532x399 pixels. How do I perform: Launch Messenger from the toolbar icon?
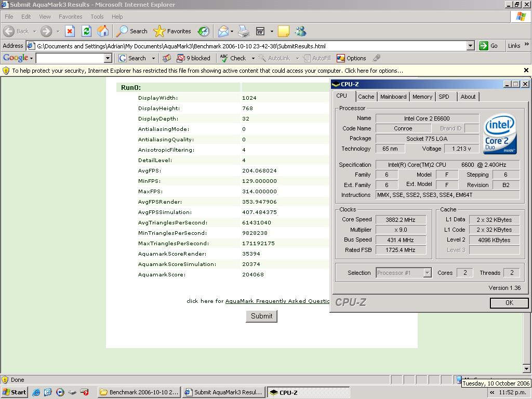[301, 31]
